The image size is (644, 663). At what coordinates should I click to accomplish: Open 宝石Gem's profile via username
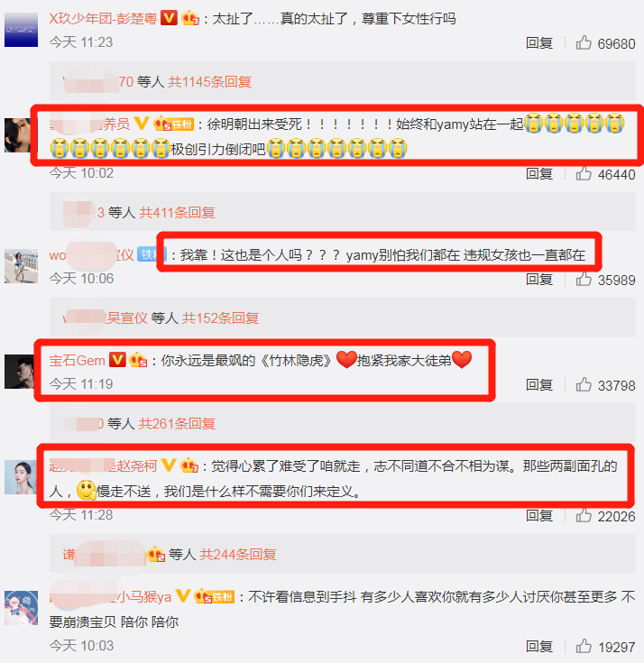pyautogui.click(x=77, y=360)
